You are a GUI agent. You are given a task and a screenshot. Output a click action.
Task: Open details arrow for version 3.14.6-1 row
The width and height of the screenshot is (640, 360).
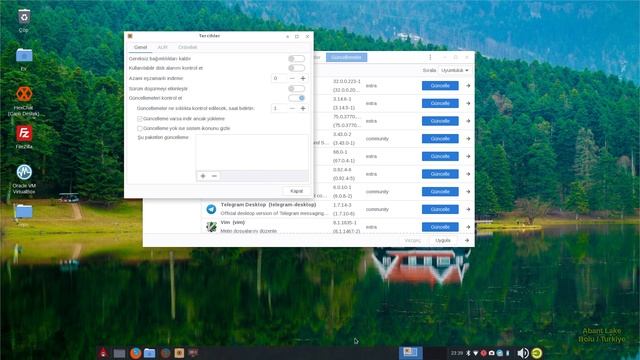pyautogui.click(x=468, y=103)
